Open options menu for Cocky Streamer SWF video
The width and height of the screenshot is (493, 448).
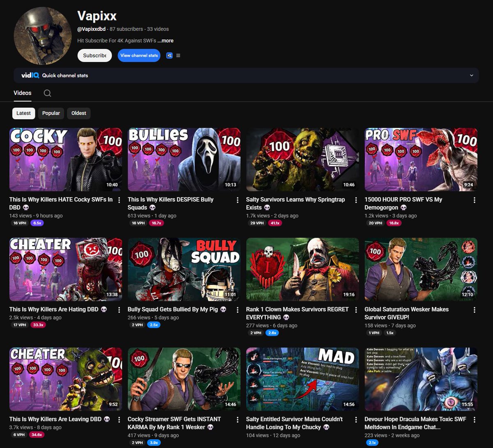pos(237,420)
